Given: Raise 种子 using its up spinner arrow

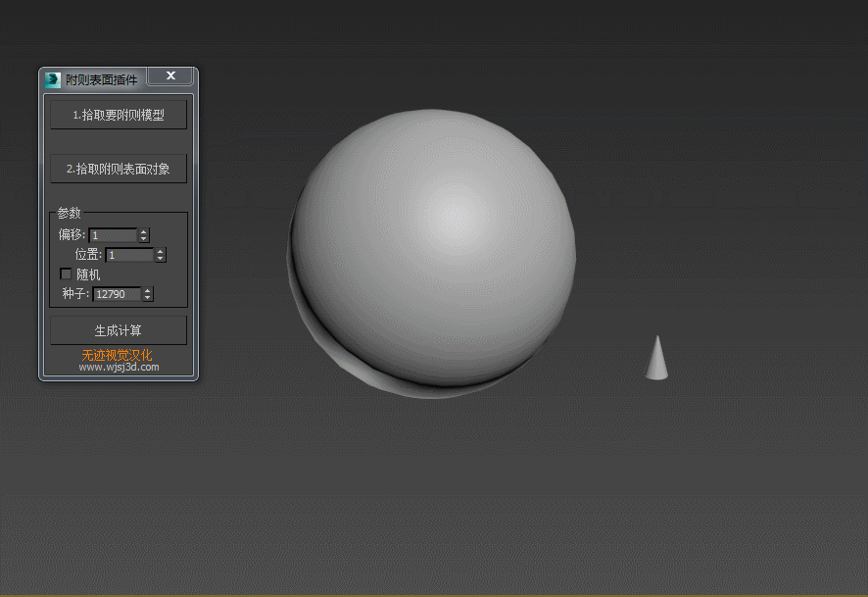Looking at the screenshot, I should pyautogui.click(x=148, y=290).
